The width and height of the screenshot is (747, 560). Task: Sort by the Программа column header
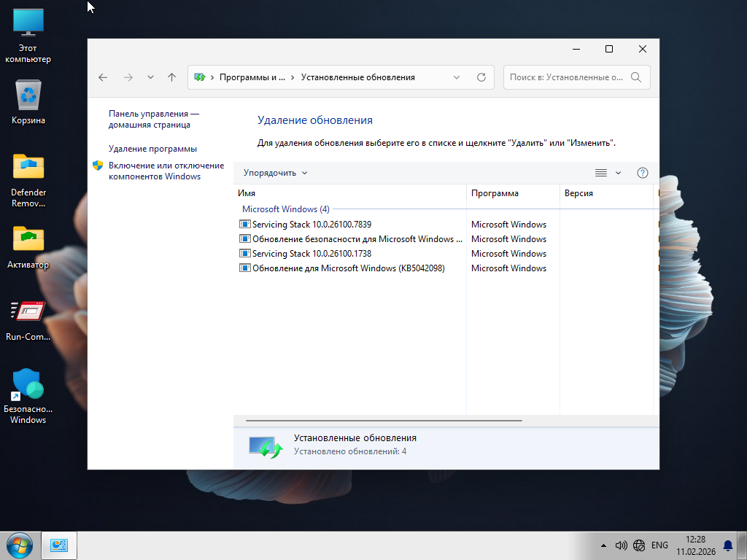511,193
